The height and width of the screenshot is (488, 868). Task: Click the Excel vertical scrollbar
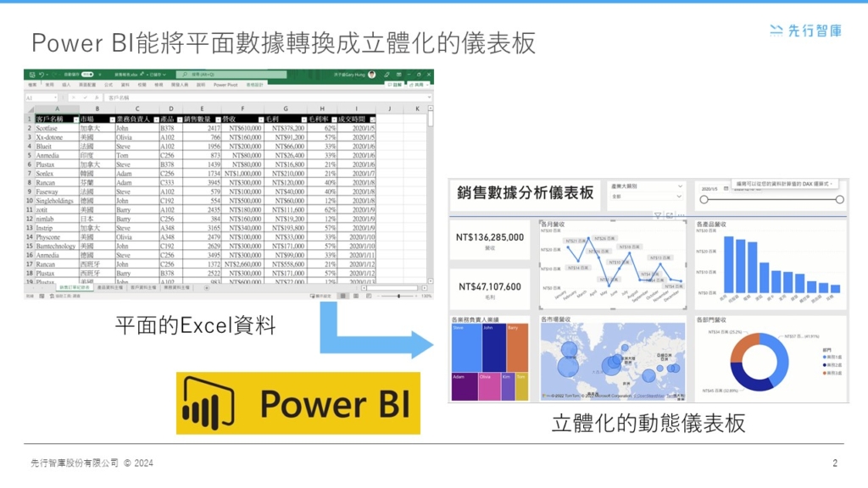pos(430,195)
